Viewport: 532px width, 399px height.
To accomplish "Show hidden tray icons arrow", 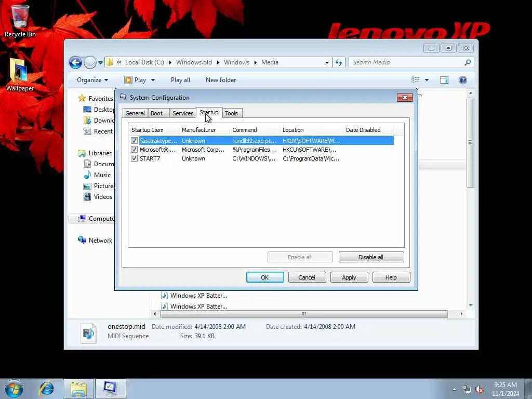I will pyautogui.click(x=454, y=390).
